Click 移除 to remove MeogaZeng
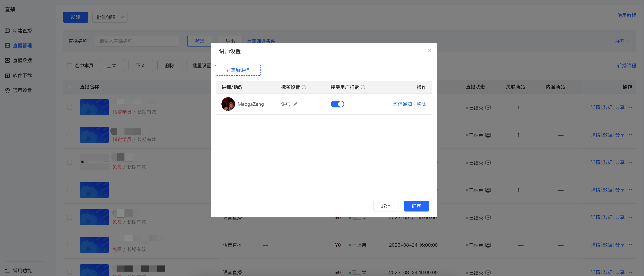This screenshot has width=644, height=276. click(421, 104)
